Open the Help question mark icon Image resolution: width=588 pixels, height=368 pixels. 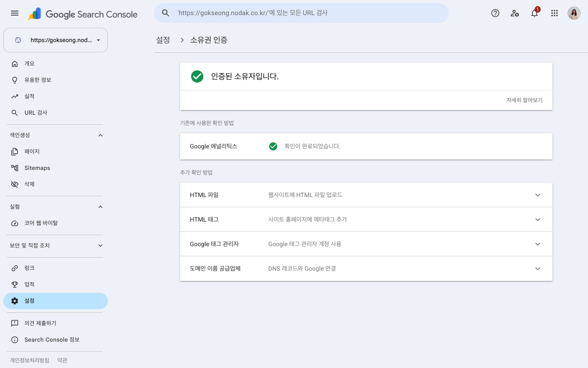point(495,13)
